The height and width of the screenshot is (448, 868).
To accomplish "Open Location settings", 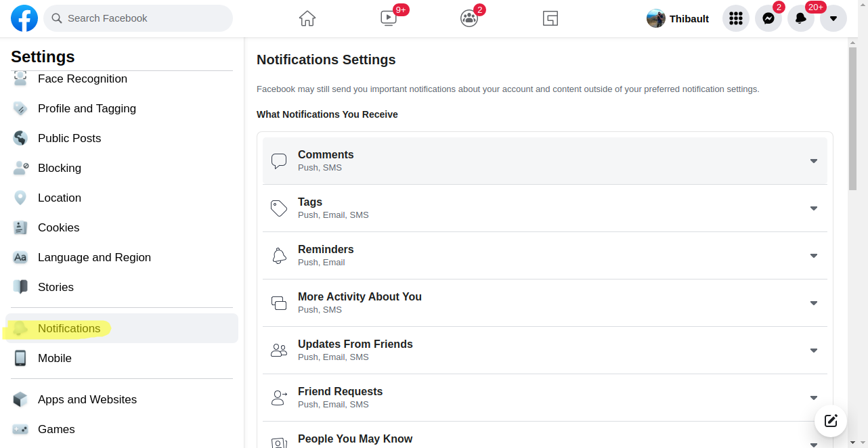I will (x=122, y=198).
